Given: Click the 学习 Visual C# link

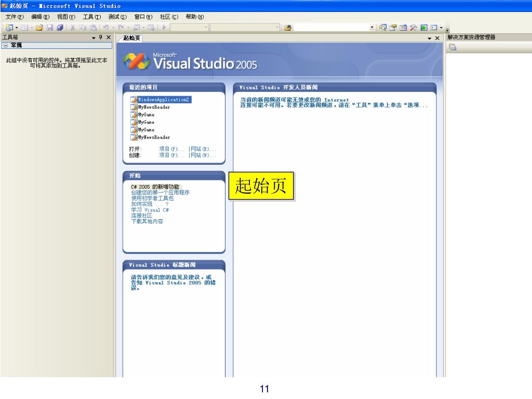Looking at the screenshot, I should click(x=150, y=210).
